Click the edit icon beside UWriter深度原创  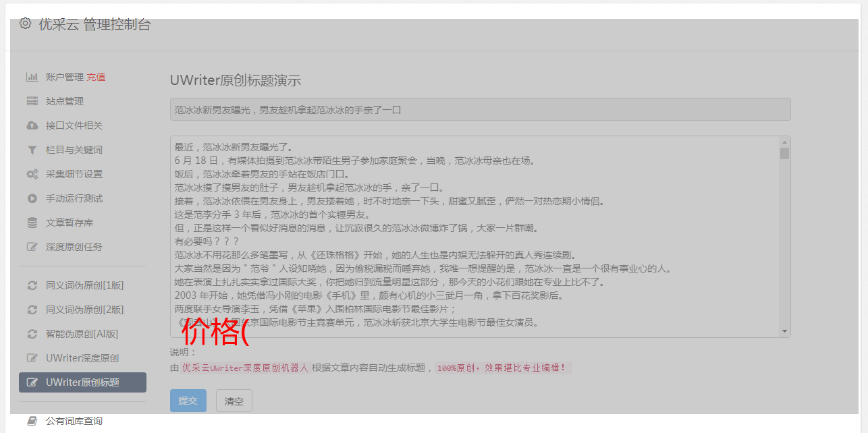pyautogui.click(x=32, y=358)
